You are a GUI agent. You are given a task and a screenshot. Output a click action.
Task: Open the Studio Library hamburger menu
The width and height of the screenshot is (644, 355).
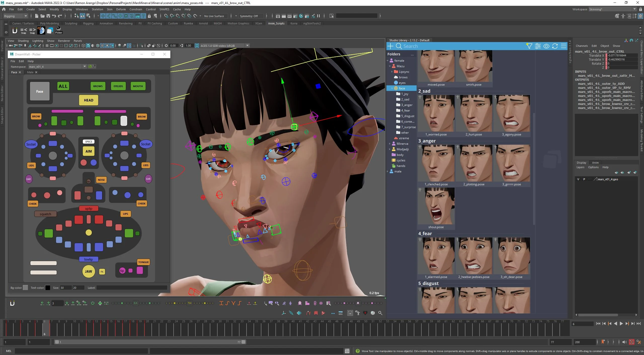point(563,46)
